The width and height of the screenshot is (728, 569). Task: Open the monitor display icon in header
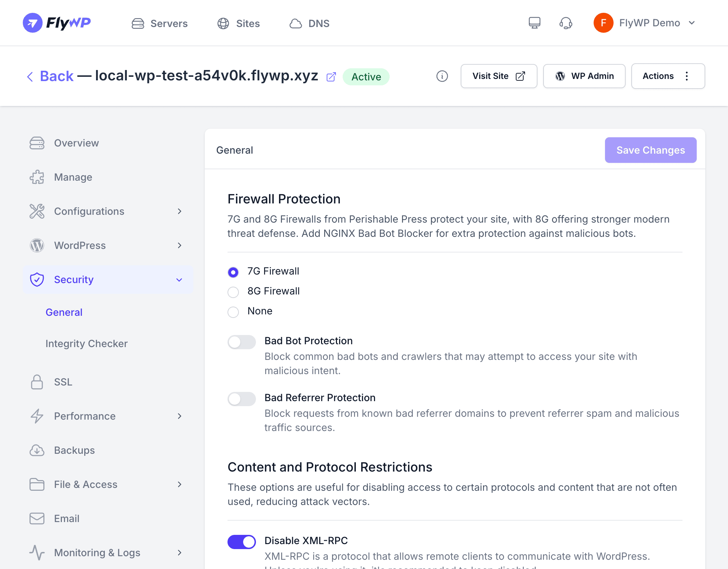pyautogui.click(x=534, y=23)
